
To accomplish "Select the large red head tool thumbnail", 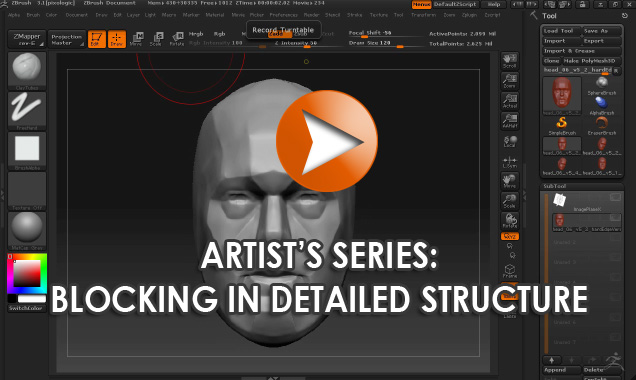I will click(x=562, y=96).
